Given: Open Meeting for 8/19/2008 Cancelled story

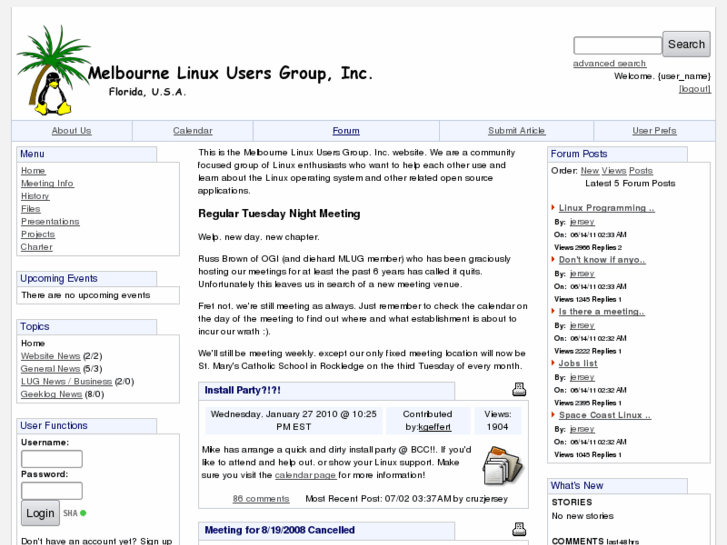Looking at the screenshot, I should [x=280, y=530].
